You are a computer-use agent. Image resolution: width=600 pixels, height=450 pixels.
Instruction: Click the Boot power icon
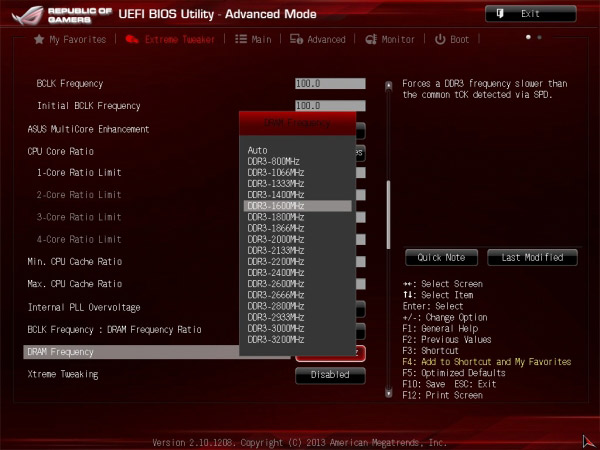coord(440,39)
